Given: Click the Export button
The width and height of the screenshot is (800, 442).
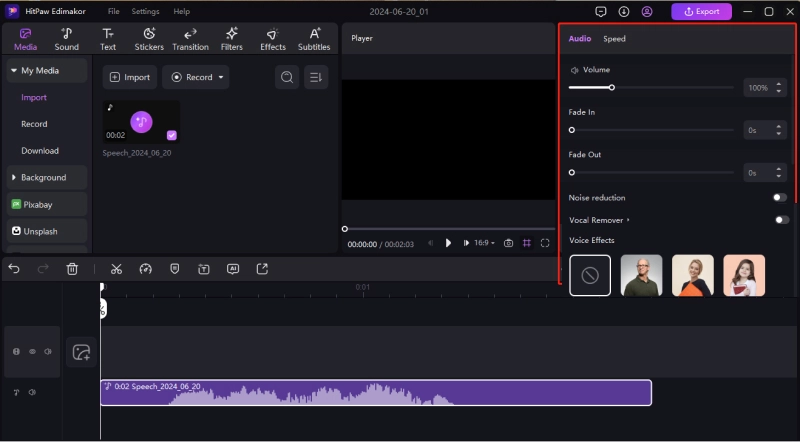Looking at the screenshot, I should click(701, 12).
